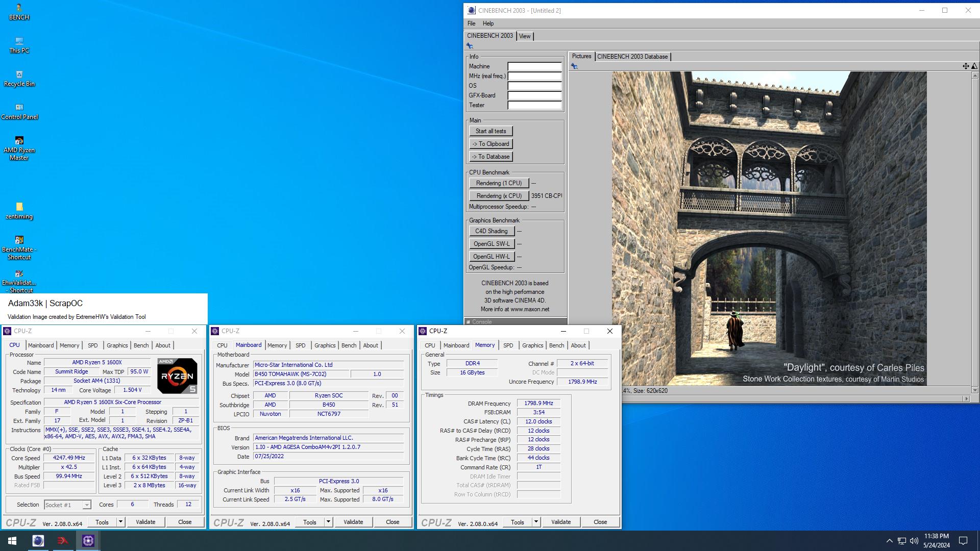Open the Graphics tab in the Memory CPU-Z window
Viewport: 980px width, 551px height.
[532, 345]
